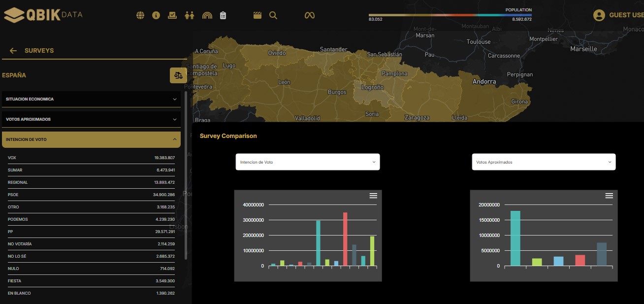This screenshot has height=304, width=644.
Task: Open the Votos Aproximados comparison dropdown
Action: (544, 162)
